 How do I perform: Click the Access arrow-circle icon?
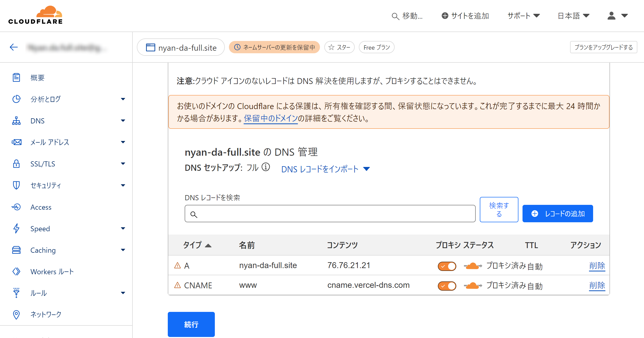[16, 207]
